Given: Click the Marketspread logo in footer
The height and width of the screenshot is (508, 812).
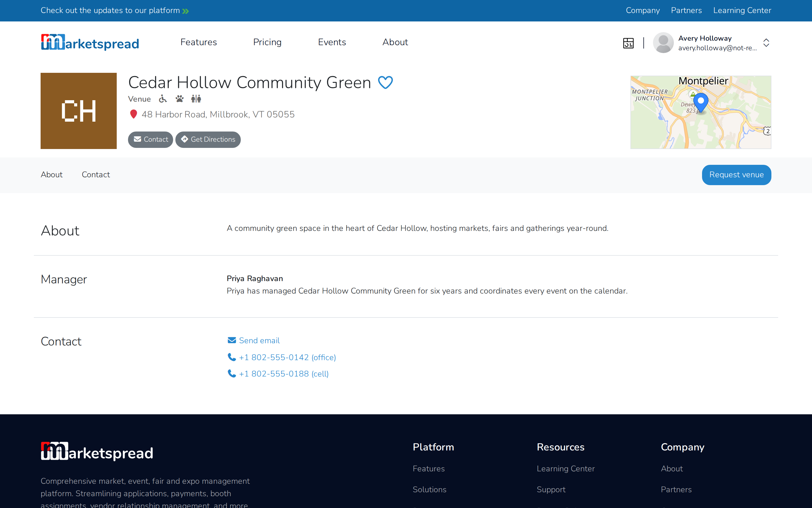Looking at the screenshot, I should tap(97, 451).
